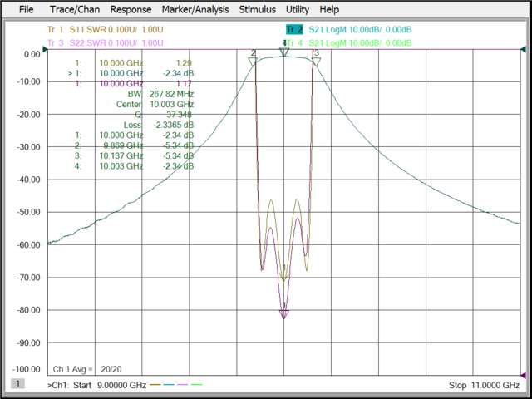Viewport: 532px width, 399px height.
Task: Open the Utility menu
Action: (x=298, y=9)
